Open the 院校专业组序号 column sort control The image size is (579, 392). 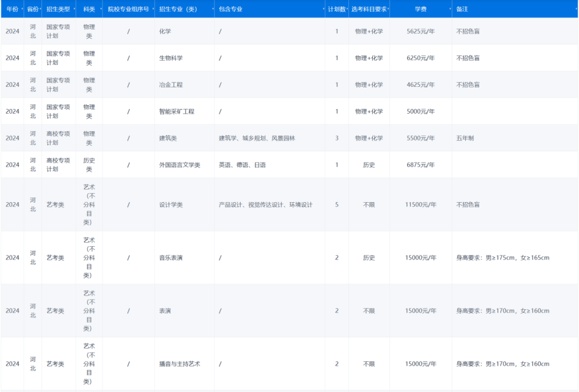point(153,8)
